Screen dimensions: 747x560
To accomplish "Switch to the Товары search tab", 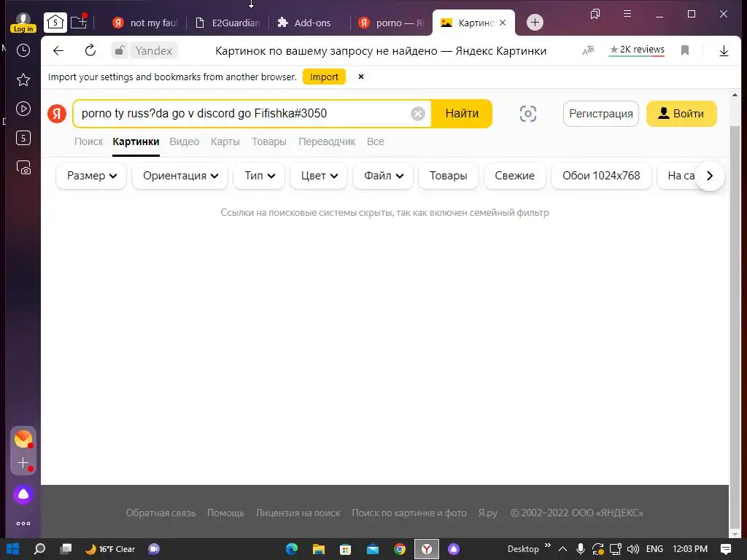I will 268,141.
